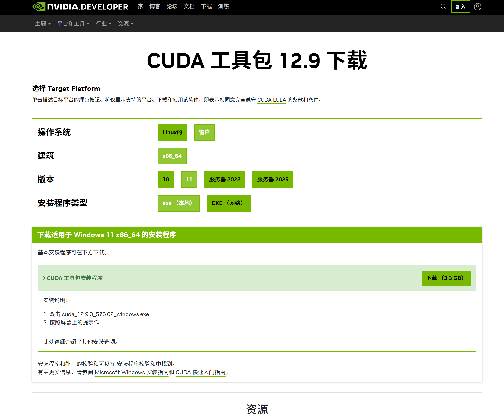This screenshot has width=504, height=420.
Task: Expand the 资源 navigation dropdown
Action: tap(125, 24)
